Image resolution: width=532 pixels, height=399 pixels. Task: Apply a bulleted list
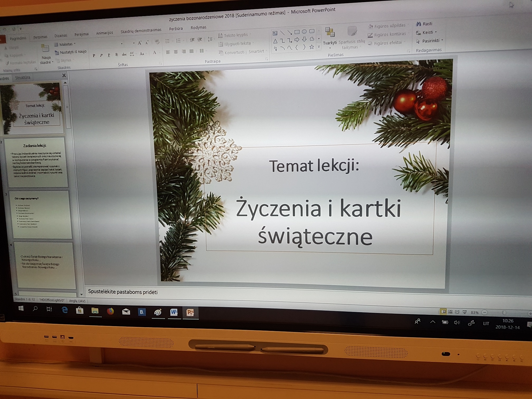168,41
